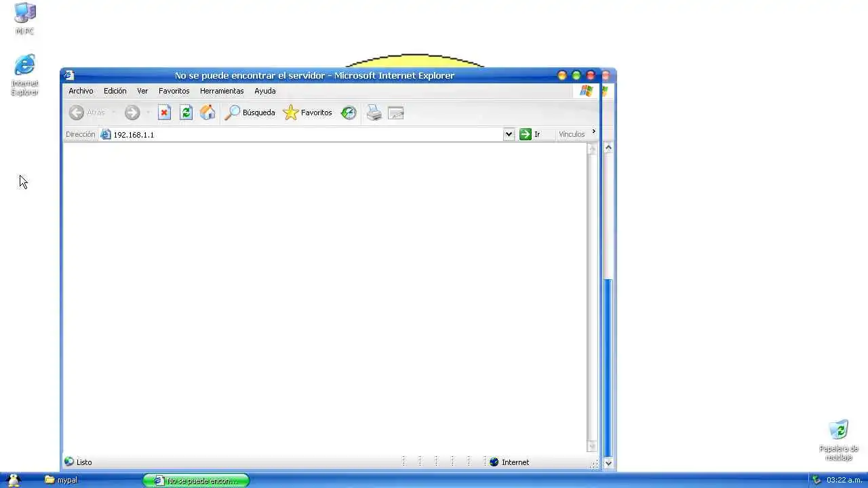The width and height of the screenshot is (868, 488).
Task: Click the Edit page toolbar icon
Action: click(396, 113)
